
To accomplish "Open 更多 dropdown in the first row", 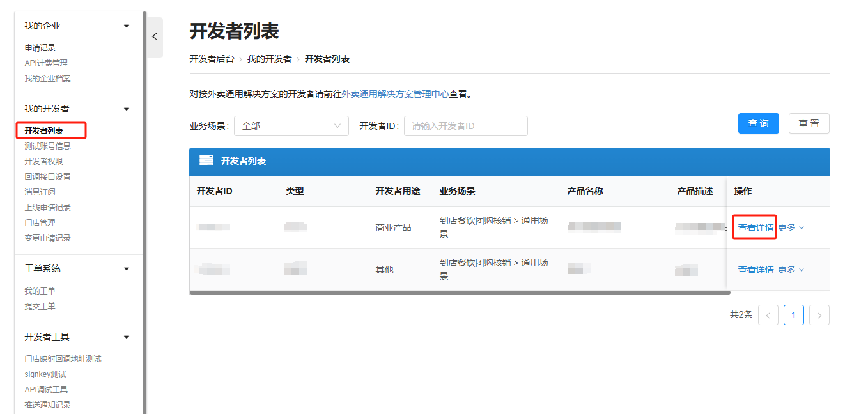I will [791, 227].
